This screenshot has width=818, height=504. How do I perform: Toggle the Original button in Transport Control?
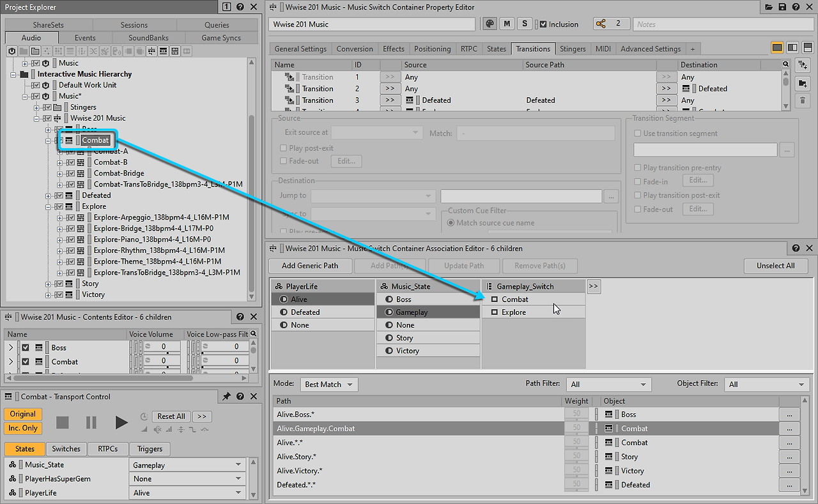pyautogui.click(x=22, y=414)
